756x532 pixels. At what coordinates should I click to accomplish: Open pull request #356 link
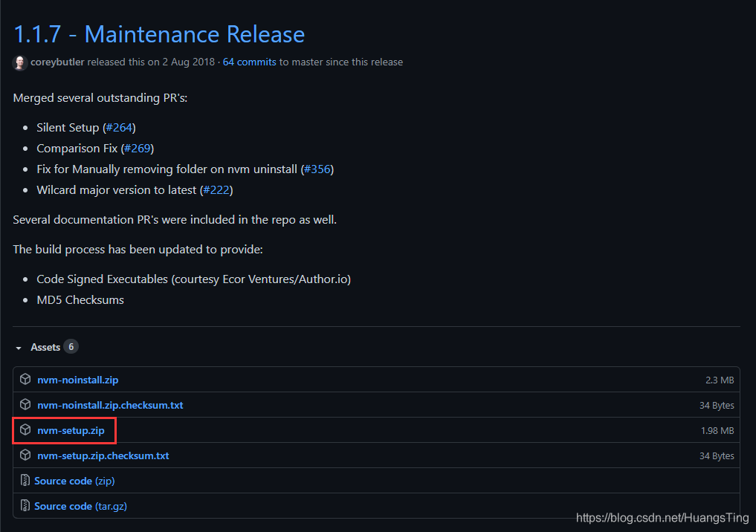click(x=317, y=169)
